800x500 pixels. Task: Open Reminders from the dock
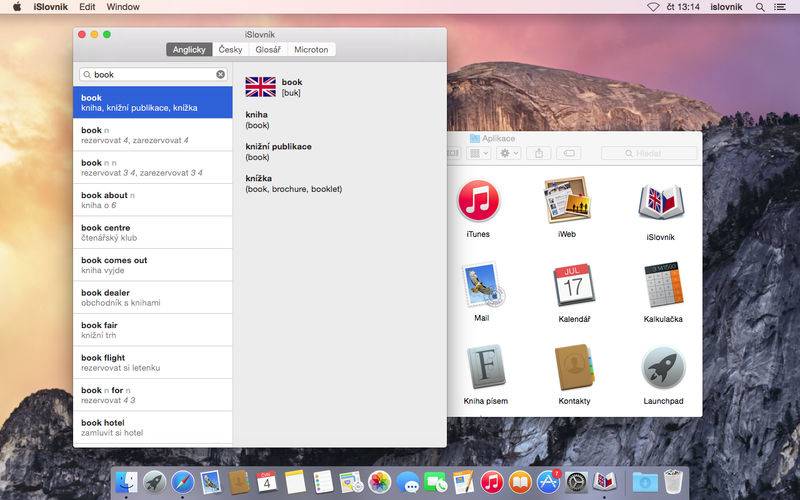323,482
